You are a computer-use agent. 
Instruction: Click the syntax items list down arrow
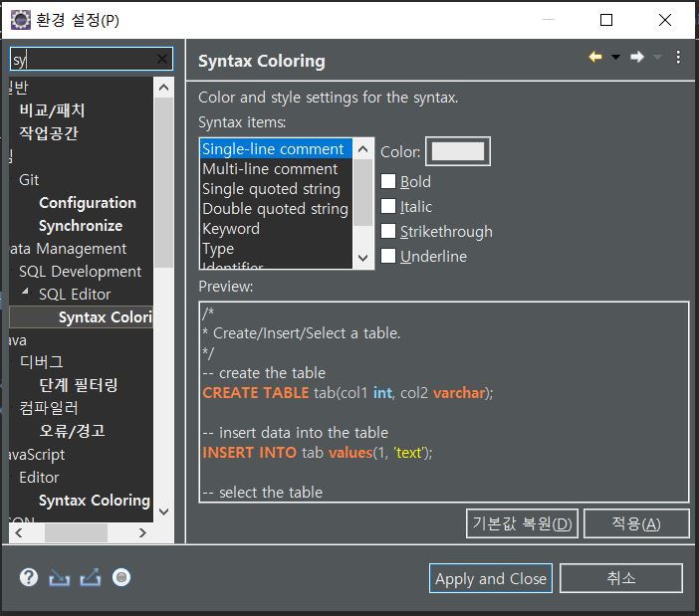(x=362, y=258)
